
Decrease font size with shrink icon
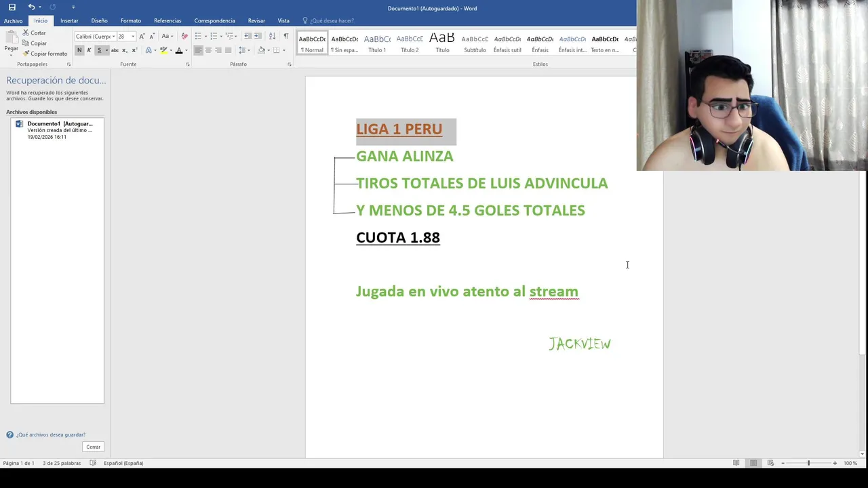151,36
